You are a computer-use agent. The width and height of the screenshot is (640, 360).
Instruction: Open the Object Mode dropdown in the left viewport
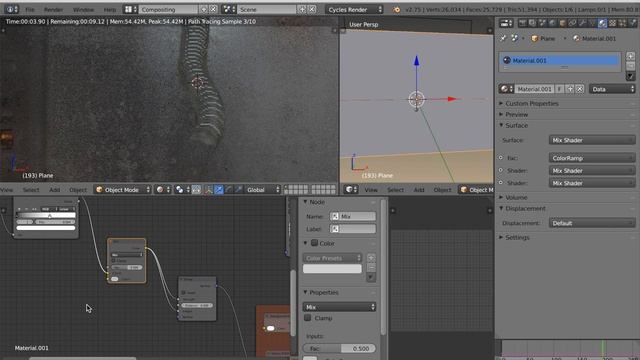click(x=123, y=190)
